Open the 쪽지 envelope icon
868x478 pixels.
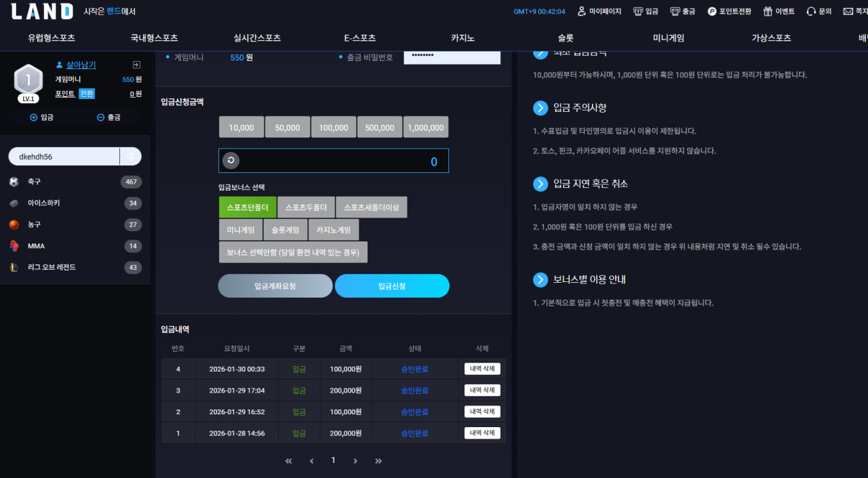[848, 12]
